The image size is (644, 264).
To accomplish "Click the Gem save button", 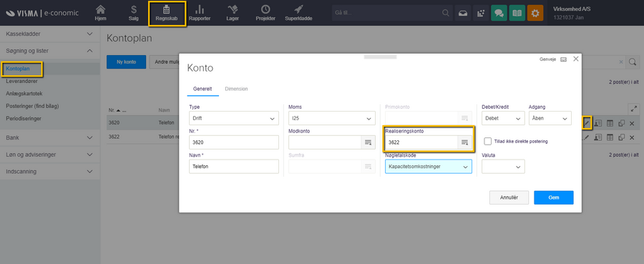I will coord(554,197).
